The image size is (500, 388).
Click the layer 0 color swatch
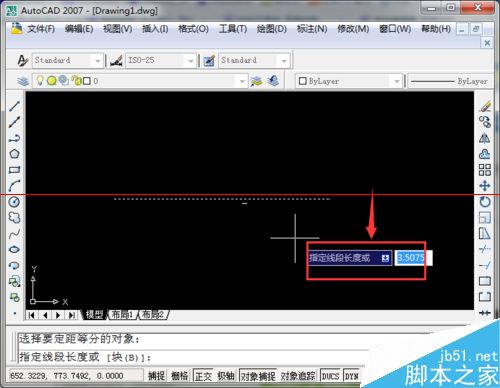[86, 81]
